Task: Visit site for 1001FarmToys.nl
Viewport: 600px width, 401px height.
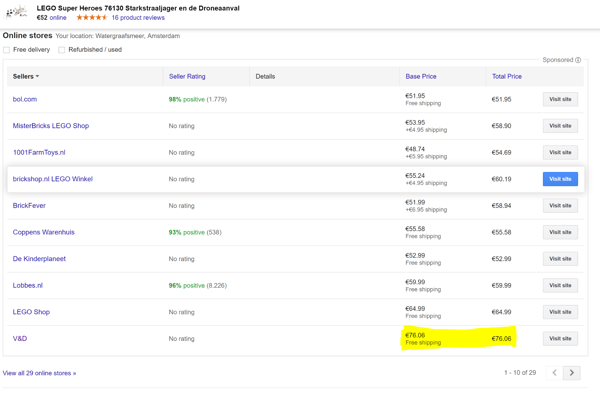Action: (560, 152)
